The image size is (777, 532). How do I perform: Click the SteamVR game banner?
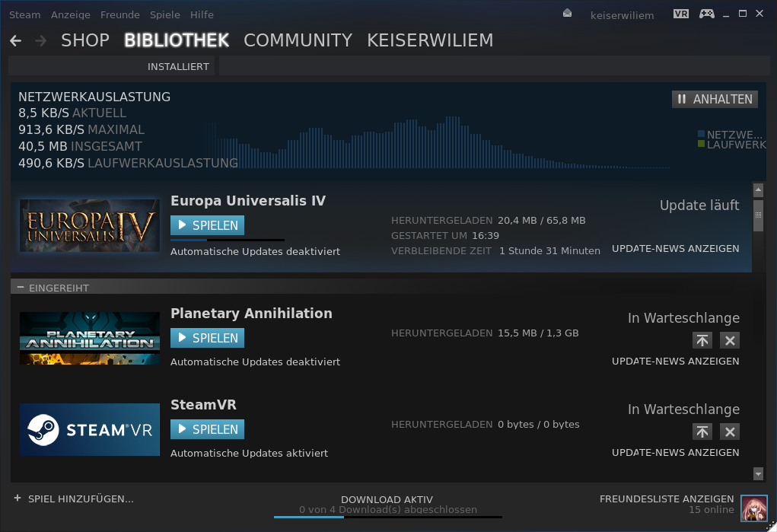click(90, 429)
